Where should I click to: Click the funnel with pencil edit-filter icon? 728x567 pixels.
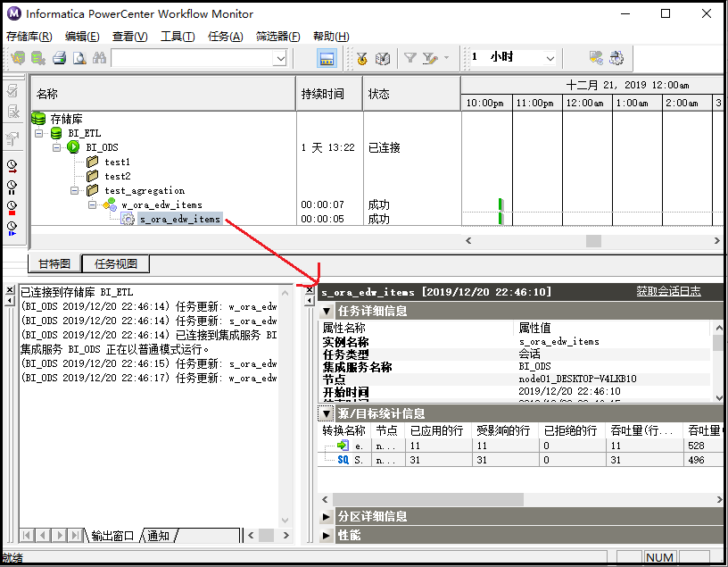pos(430,58)
